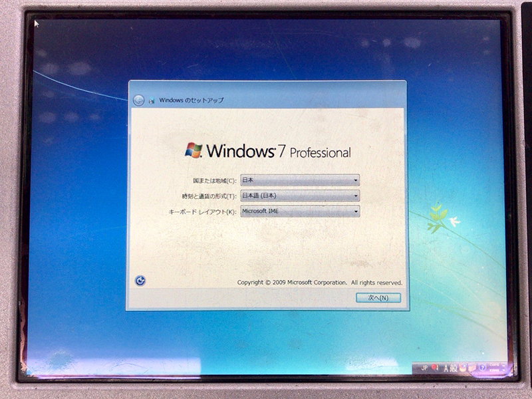This screenshot has height=399, width=532.
Task: Click the small setup icon beside the window title
Action: click(x=152, y=100)
